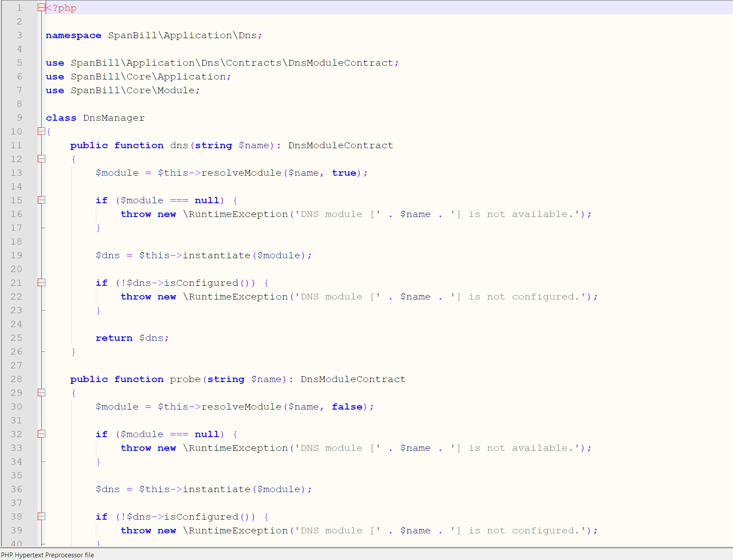Viewport: 733px width, 560px height.
Task: Click the new keyword on line 39
Action: pyautogui.click(x=167, y=531)
